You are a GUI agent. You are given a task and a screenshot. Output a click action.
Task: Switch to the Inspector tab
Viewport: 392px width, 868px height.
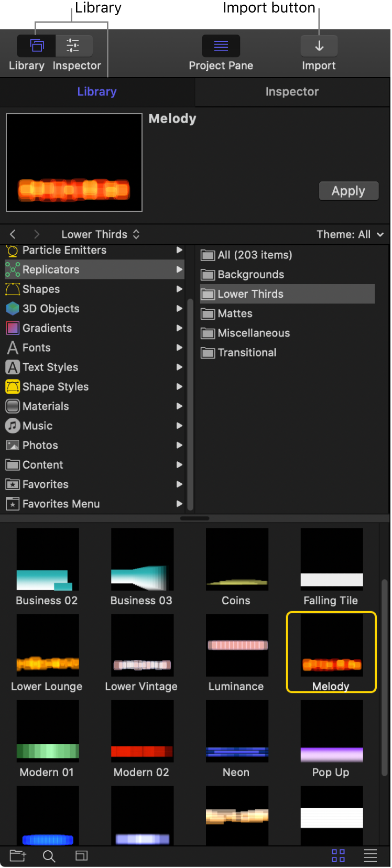click(x=292, y=91)
